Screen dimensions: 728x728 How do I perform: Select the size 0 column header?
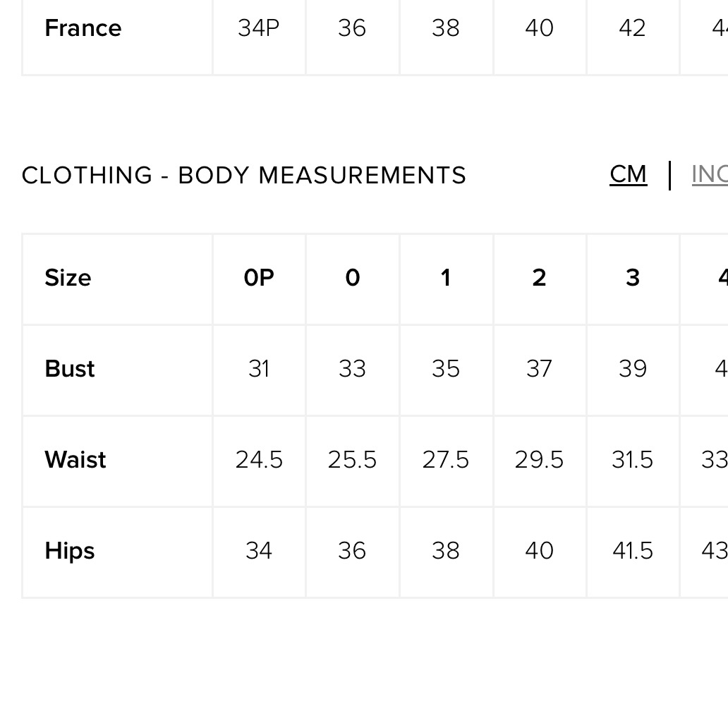click(x=353, y=278)
